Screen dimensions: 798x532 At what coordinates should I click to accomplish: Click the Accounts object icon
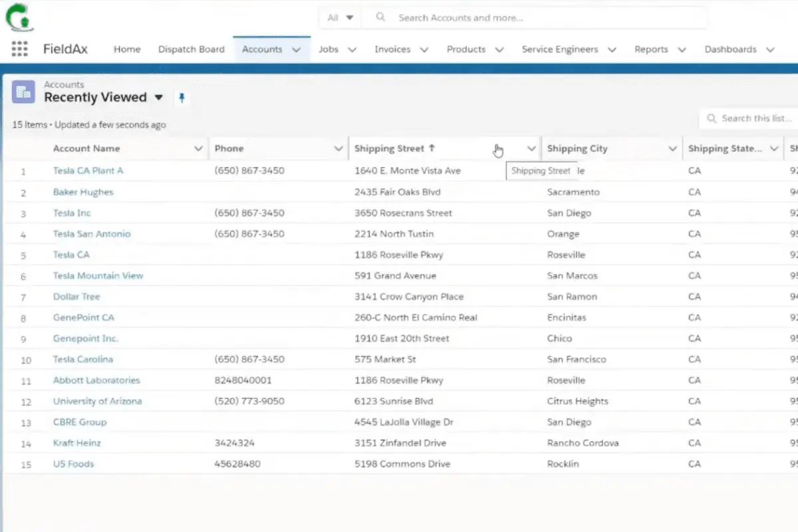point(23,92)
